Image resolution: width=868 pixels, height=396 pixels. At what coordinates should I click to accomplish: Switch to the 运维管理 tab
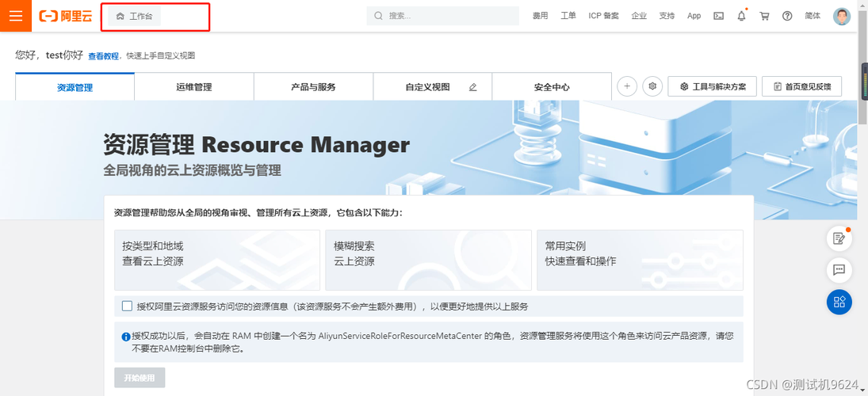(x=194, y=87)
